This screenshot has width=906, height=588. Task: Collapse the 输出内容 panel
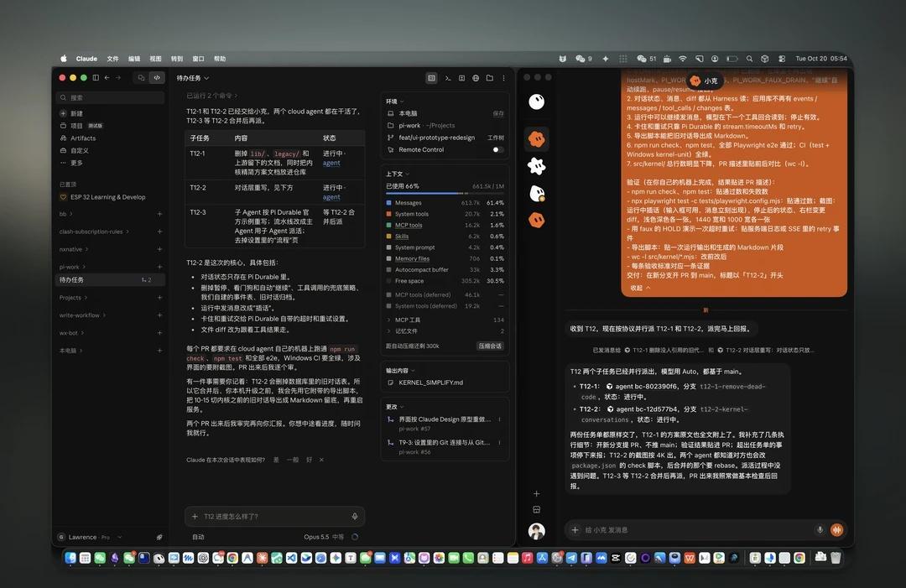[x=400, y=370]
